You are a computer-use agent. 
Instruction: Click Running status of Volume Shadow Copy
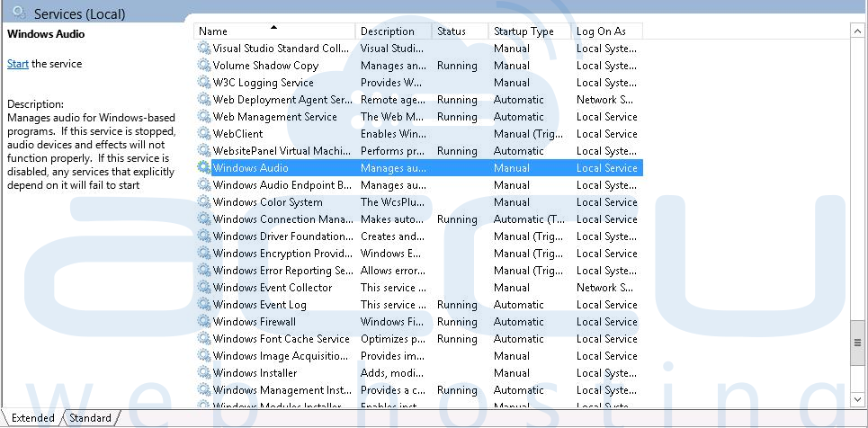[x=457, y=66]
